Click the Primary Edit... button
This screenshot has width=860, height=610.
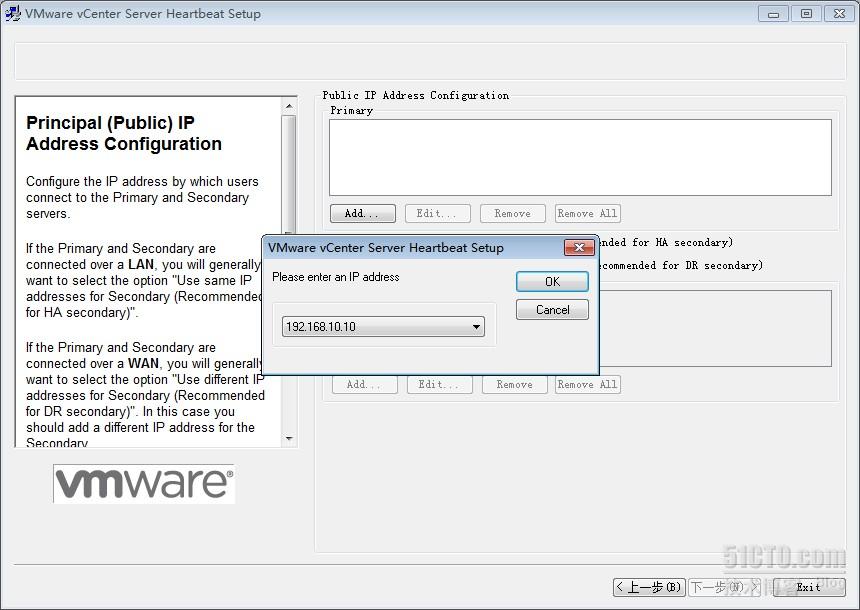437,213
